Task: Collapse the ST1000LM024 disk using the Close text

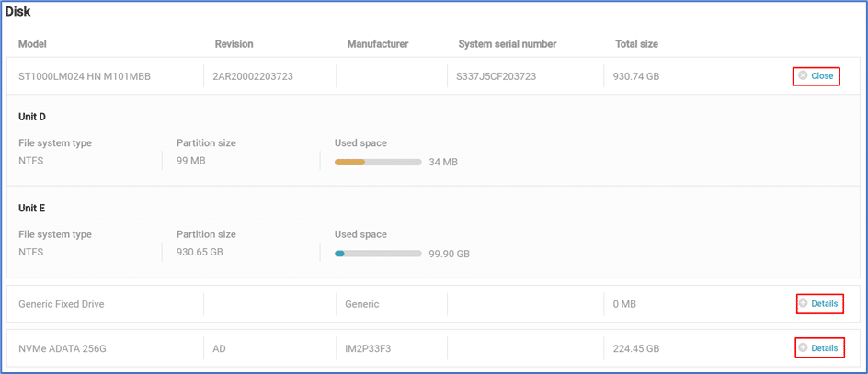Action: click(x=822, y=76)
